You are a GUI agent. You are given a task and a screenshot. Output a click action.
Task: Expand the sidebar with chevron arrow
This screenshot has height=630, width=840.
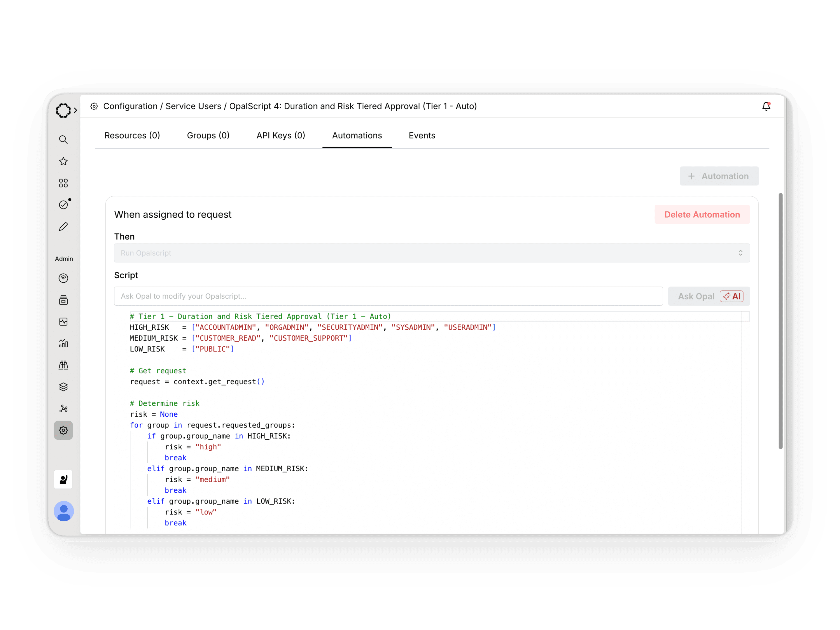point(75,110)
